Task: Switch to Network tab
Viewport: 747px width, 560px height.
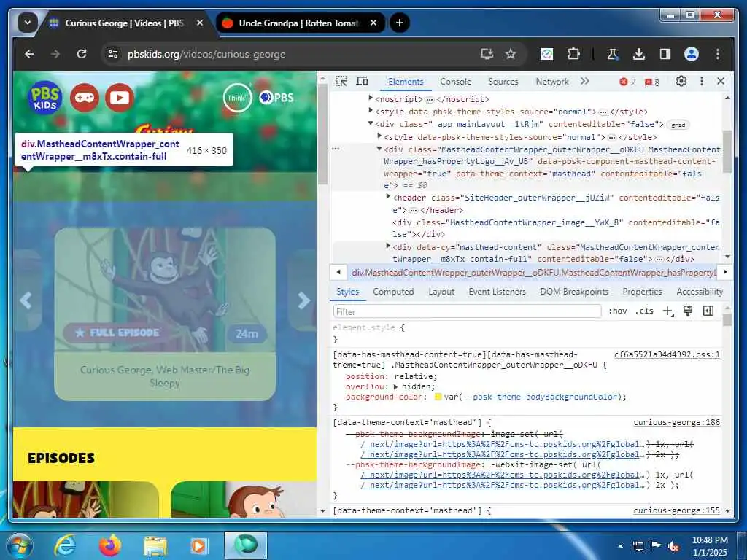Action: (552, 82)
